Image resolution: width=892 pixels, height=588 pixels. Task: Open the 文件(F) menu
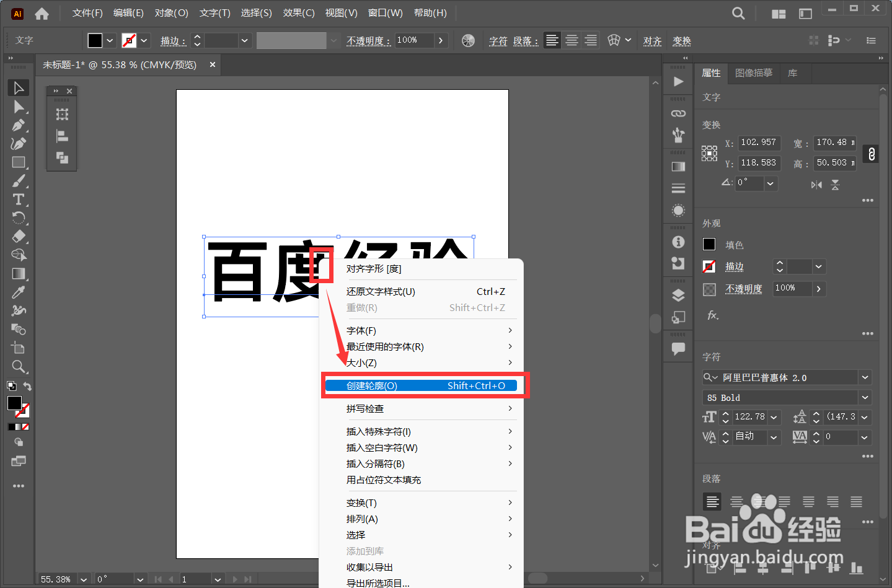[x=87, y=13]
